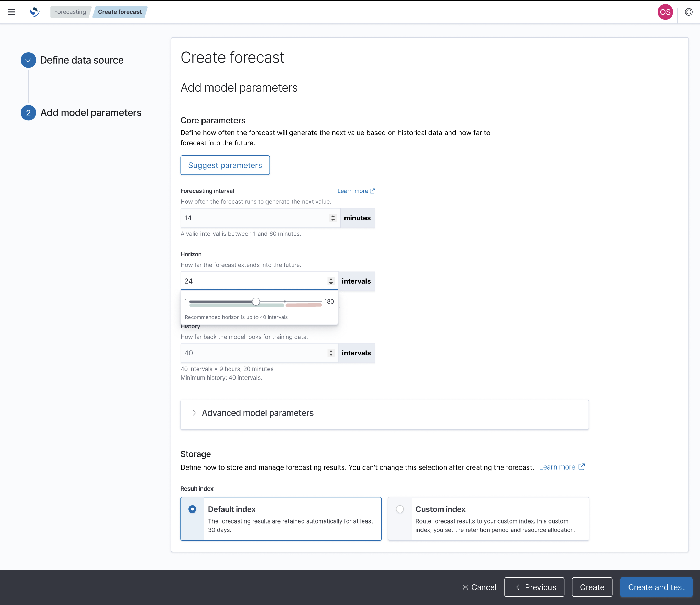The width and height of the screenshot is (700, 605).
Task: Open the external Learn more icon beside Forecasting interval
Action: [372, 191]
